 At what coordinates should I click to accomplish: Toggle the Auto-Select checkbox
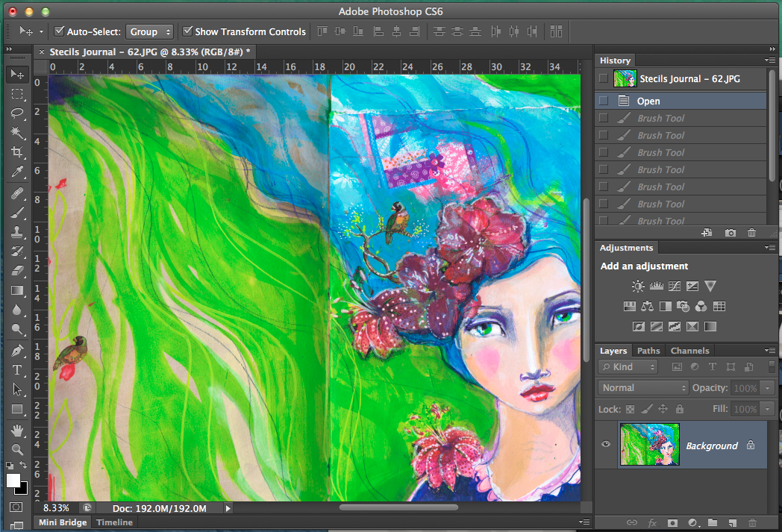click(x=59, y=31)
